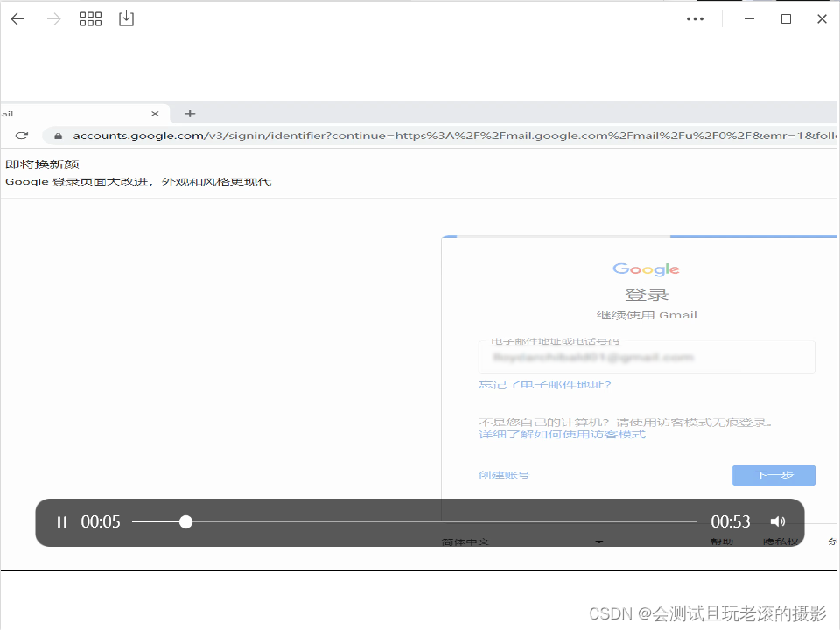Click the '登录' heading
840x630 pixels.
pos(647,295)
